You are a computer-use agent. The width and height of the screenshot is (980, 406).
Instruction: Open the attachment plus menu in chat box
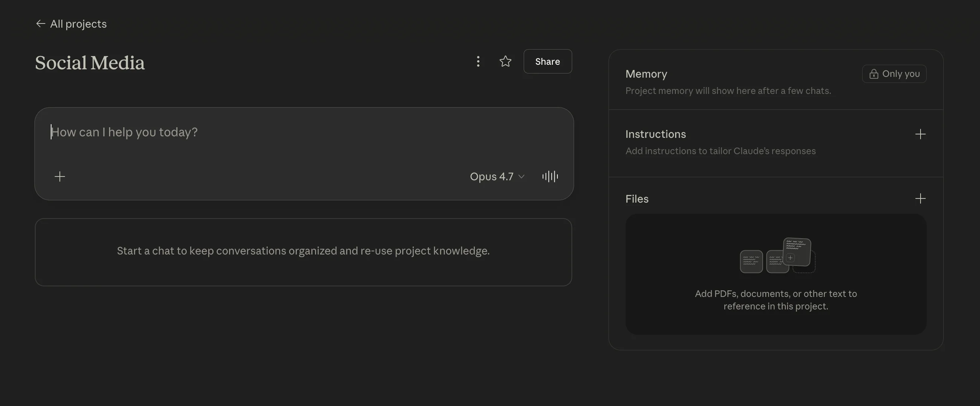[x=60, y=176]
